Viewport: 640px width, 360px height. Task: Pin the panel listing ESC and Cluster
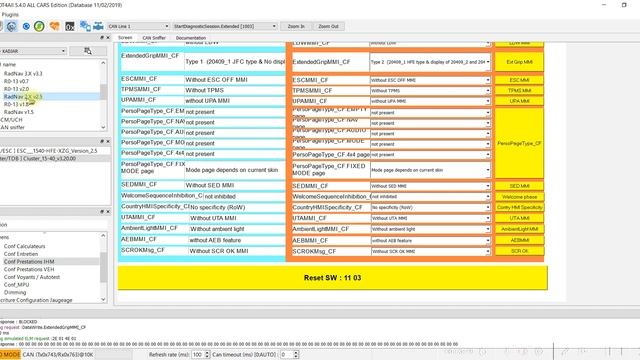coord(102,141)
